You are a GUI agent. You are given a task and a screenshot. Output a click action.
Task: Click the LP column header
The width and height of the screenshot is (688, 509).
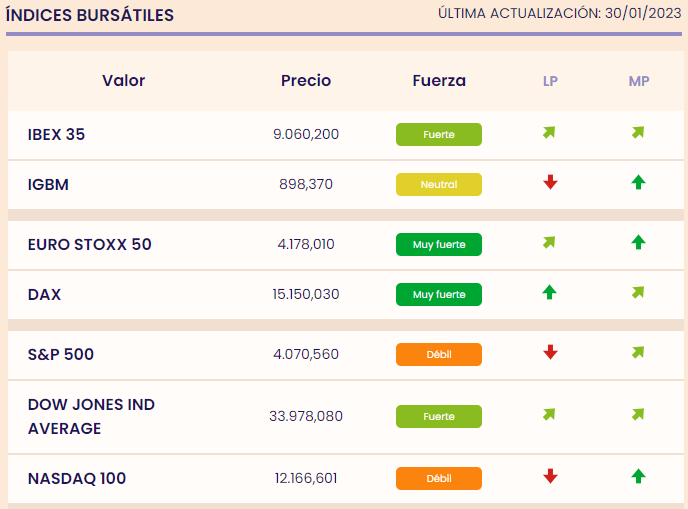click(550, 81)
